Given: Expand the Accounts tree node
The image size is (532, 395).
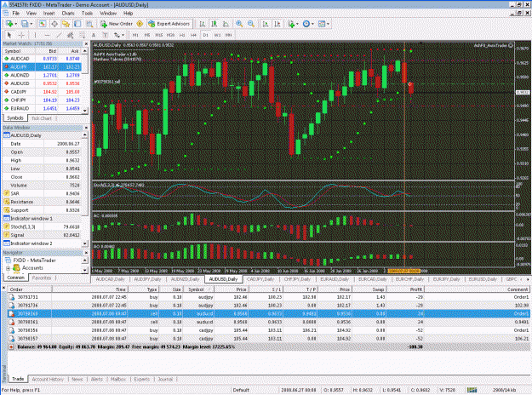Looking at the screenshot, I should [x=8, y=268].
